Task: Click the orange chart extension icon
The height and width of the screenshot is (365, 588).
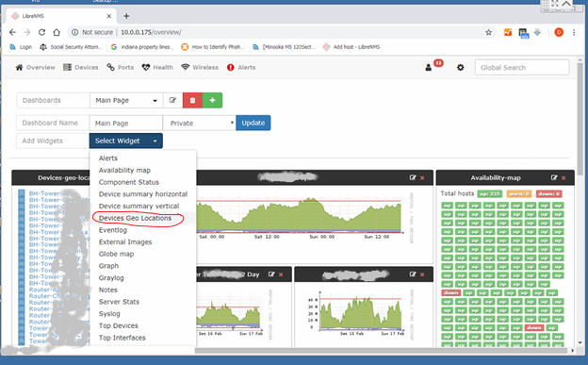Action: (x=508, y=32)
